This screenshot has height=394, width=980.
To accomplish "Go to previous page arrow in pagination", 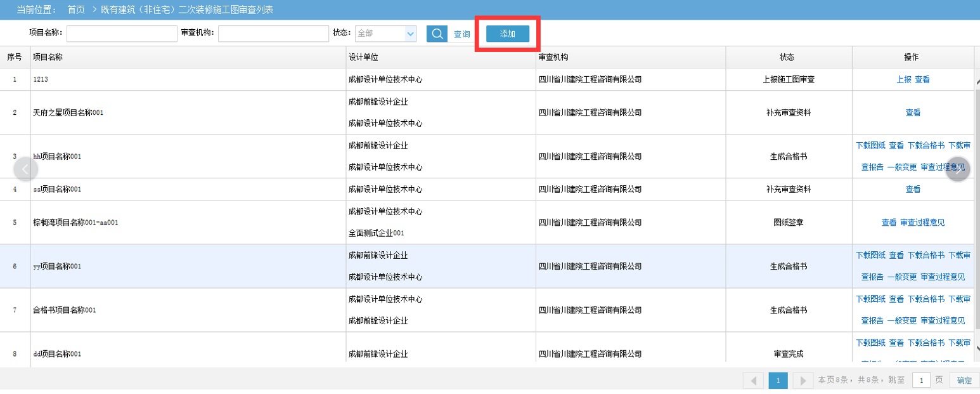I will coord(753,381).
